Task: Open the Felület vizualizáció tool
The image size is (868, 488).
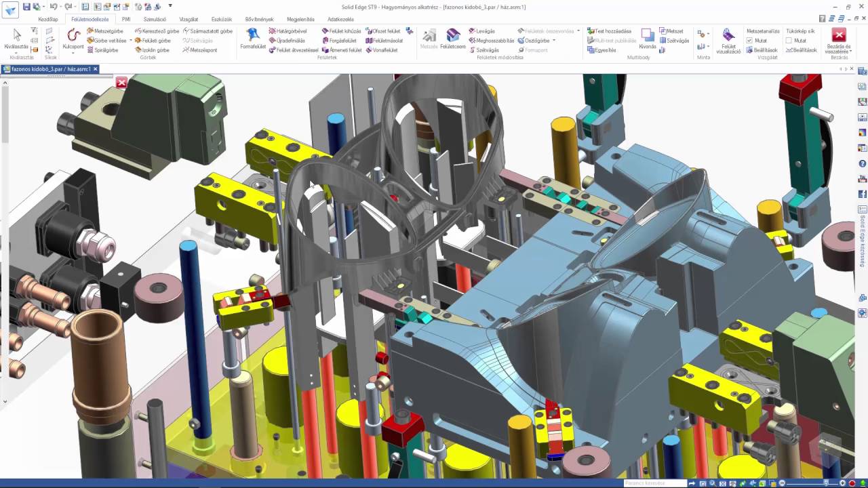Action: (x=728, y=41)
